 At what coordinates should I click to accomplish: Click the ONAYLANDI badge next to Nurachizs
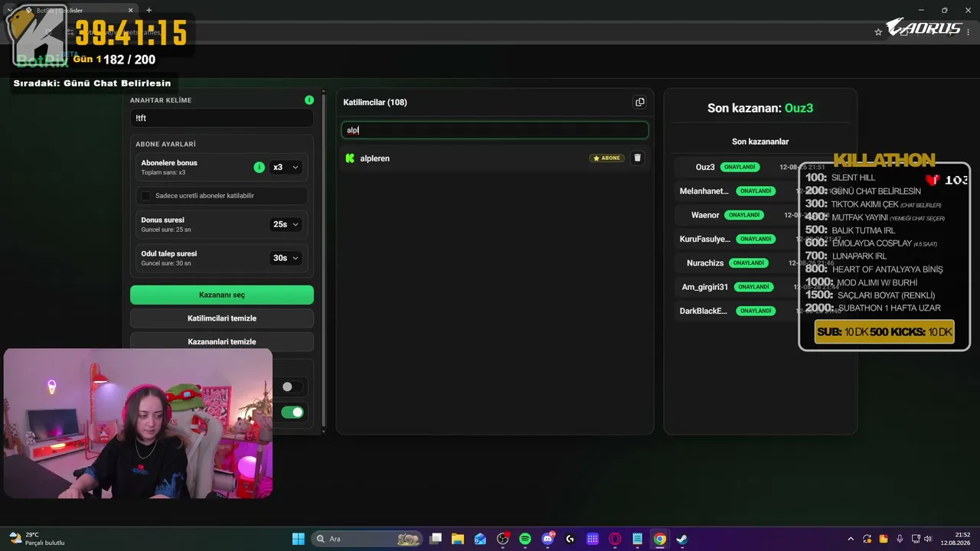(748, 262)
